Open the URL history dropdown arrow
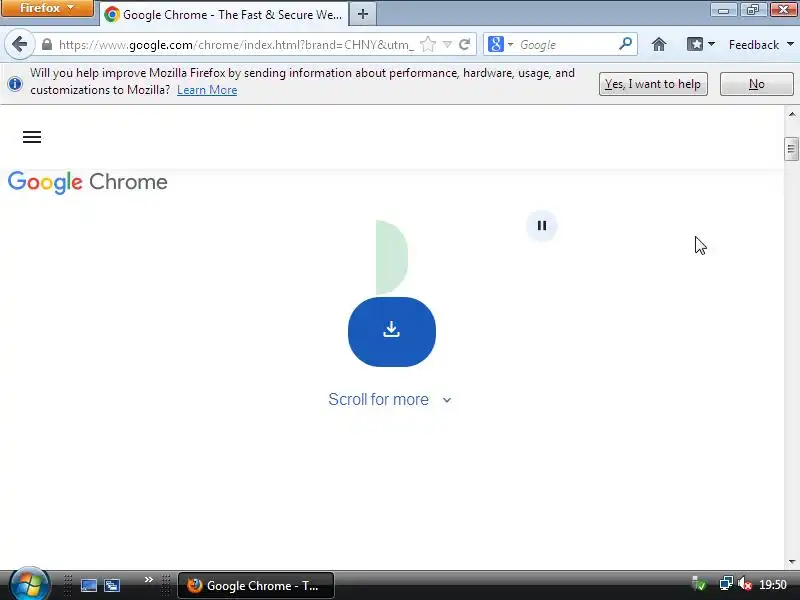This screenshot has height=600, width=800. (447, 45)
